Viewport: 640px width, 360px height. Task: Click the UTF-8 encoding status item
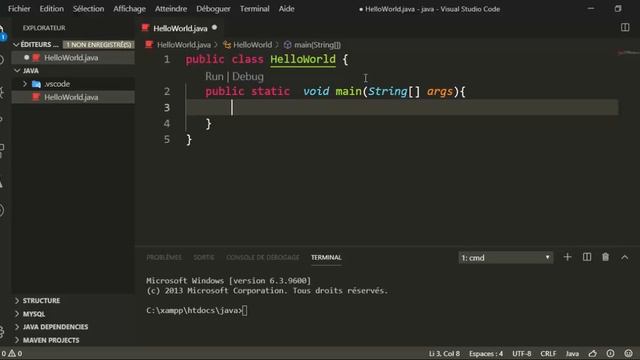point(522,353)
